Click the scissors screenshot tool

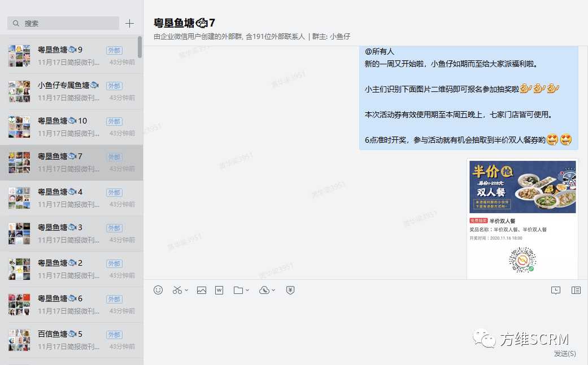(x=177, y=290)
